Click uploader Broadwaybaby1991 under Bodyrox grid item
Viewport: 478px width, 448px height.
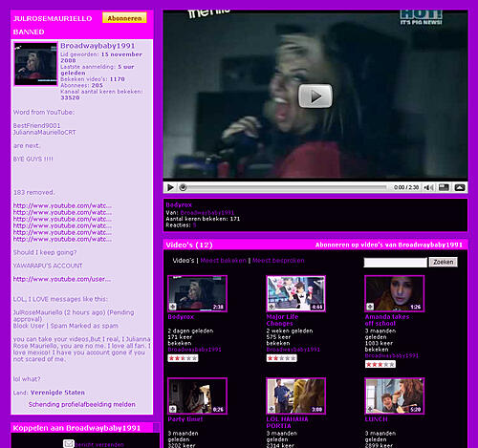pos(194,350)
